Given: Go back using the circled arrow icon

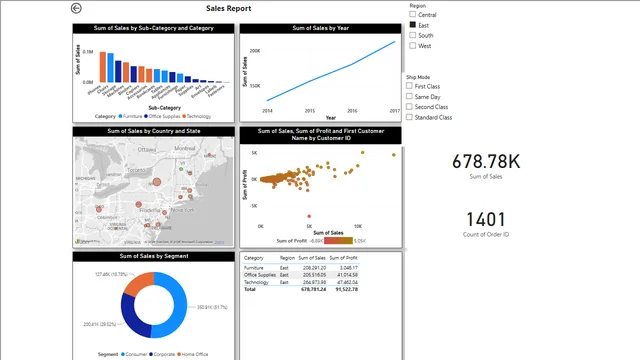Looking at the screenshot, I should 76,8.
